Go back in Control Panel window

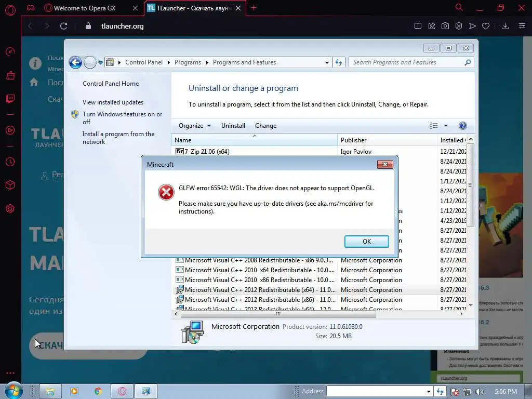click(x=75, y=62)
